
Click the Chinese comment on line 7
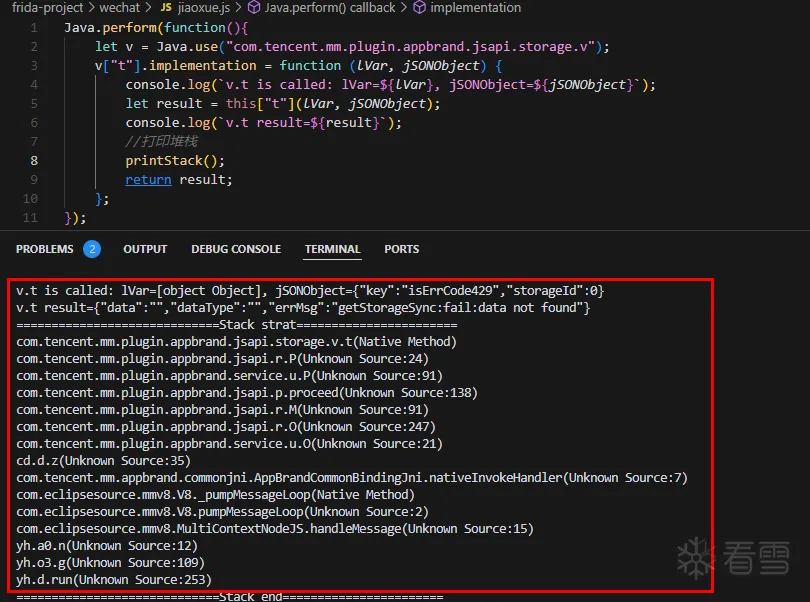click(161, 141)
